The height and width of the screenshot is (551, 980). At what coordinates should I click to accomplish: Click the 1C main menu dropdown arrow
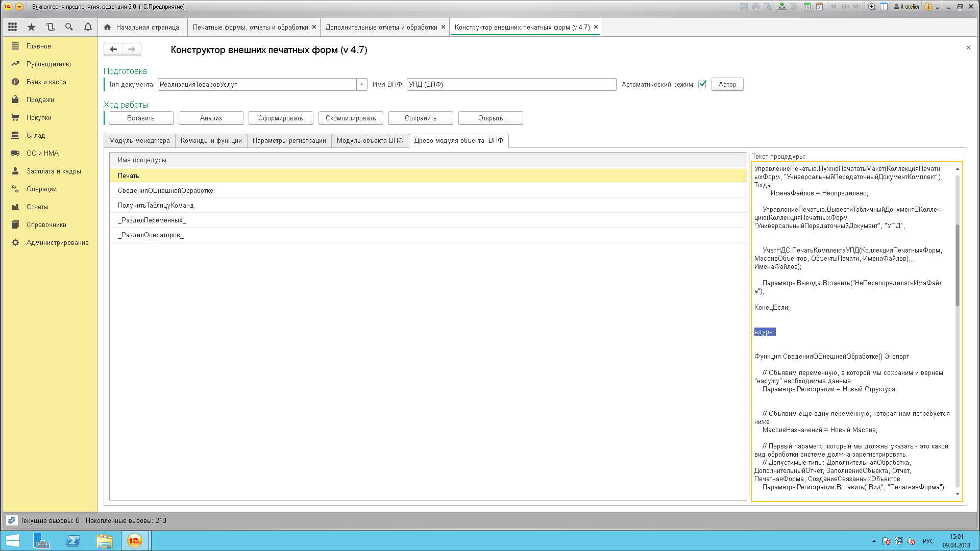point(19,7)
